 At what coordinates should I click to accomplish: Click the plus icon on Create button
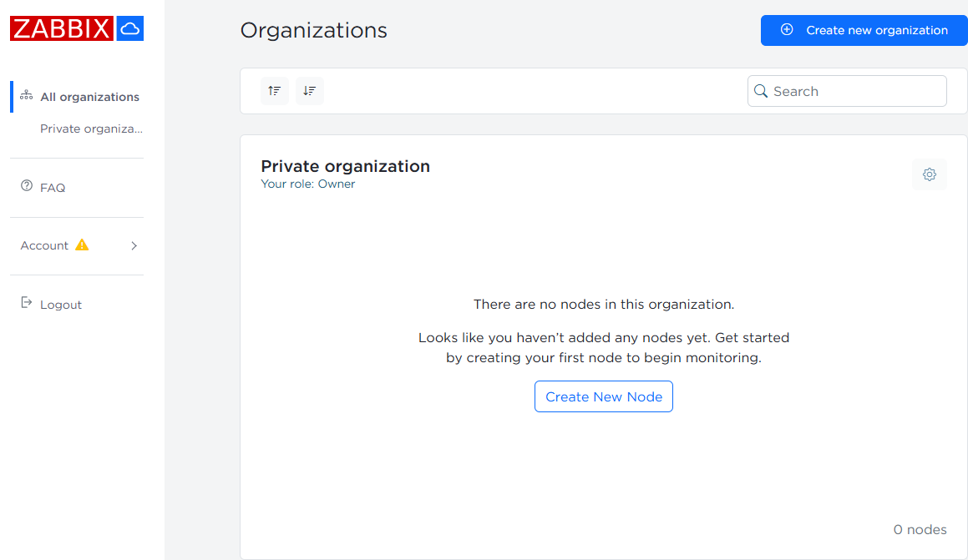(786, 30)
